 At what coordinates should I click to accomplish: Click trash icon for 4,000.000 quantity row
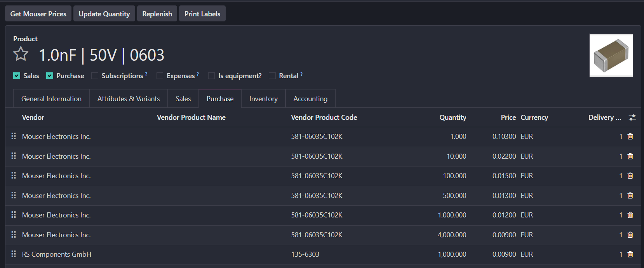click(630, 235)
